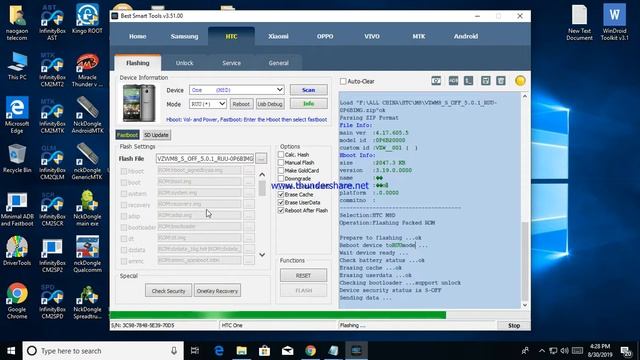Disable Reboot After Flash

click(x=281, y=210)
